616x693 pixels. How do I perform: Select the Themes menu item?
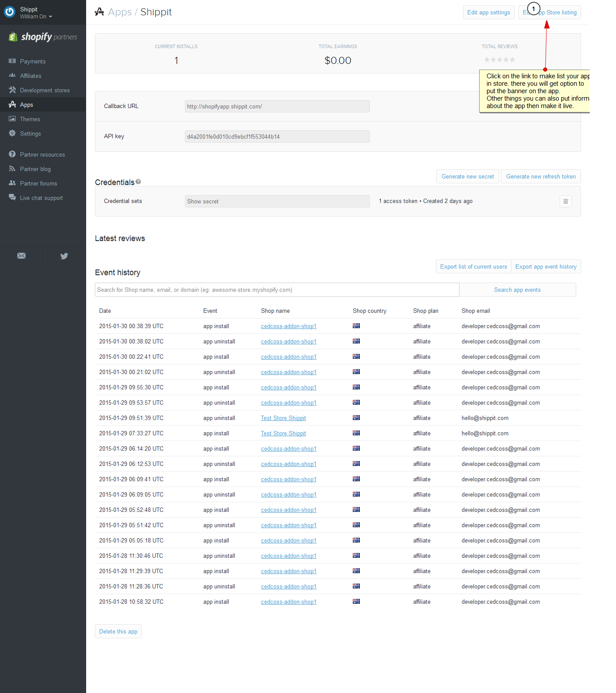tap(30, 119)
